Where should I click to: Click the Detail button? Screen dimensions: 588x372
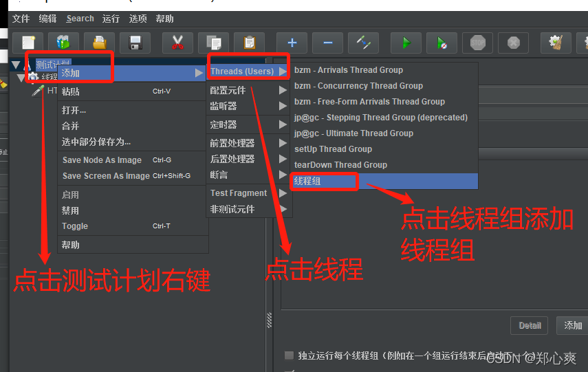coord(529,325)
